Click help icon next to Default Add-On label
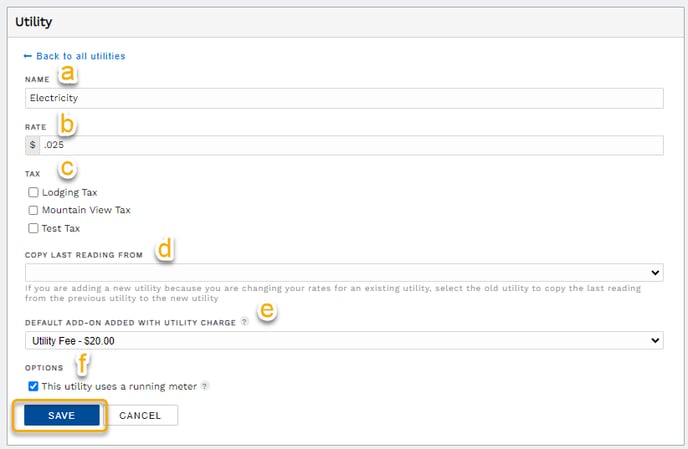The height and width of the screenshot is (449, 688). [x=244, y=322]
